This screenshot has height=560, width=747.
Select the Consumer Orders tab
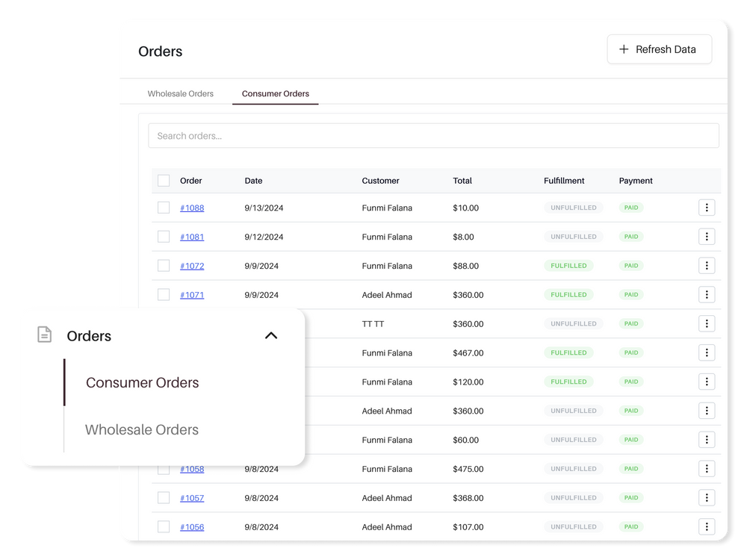[275, 94]
